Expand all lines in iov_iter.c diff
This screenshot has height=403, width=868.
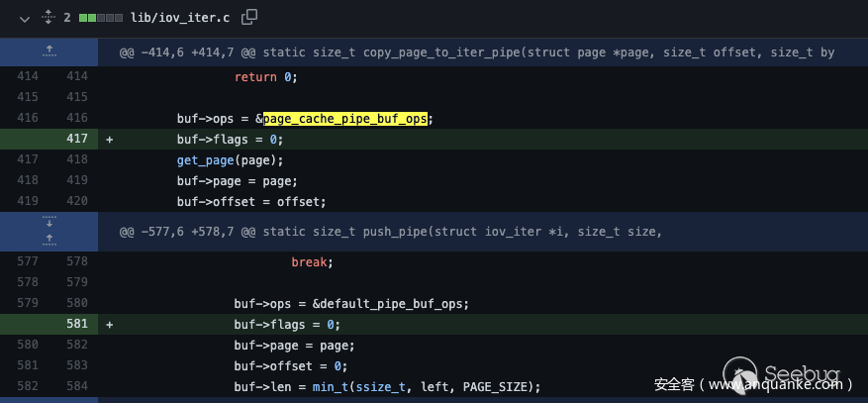pyautogui.click(x=48, y=18)
